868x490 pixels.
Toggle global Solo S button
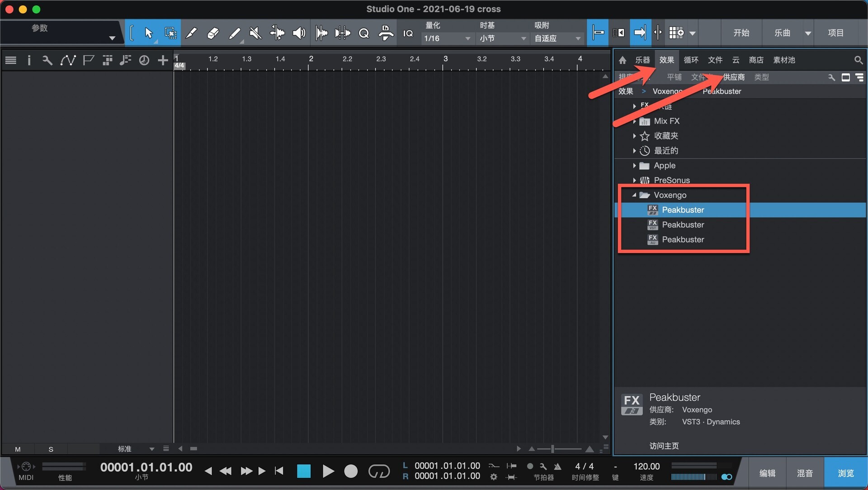[51, 449]
